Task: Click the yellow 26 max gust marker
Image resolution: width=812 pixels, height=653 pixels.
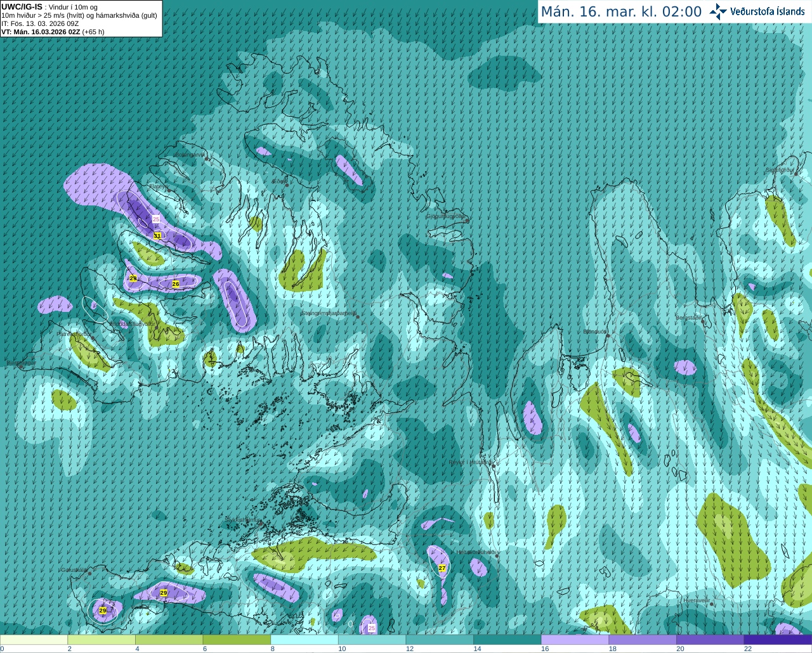Action: point(176,284)
